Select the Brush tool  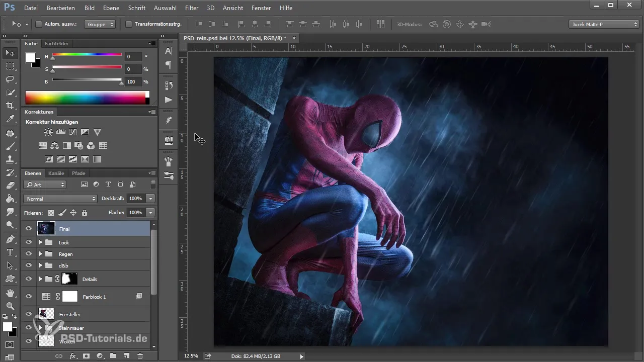pyautogui.click(x=10, y=146)
